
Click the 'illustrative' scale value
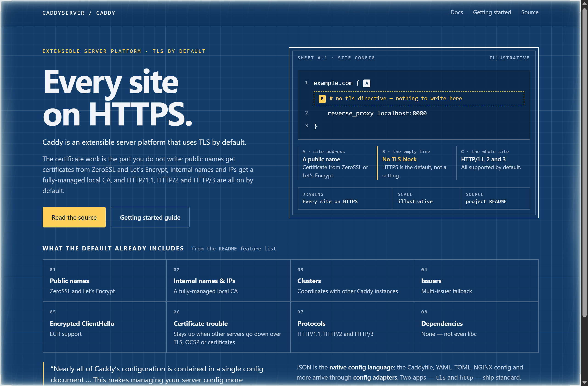point(415,202)
